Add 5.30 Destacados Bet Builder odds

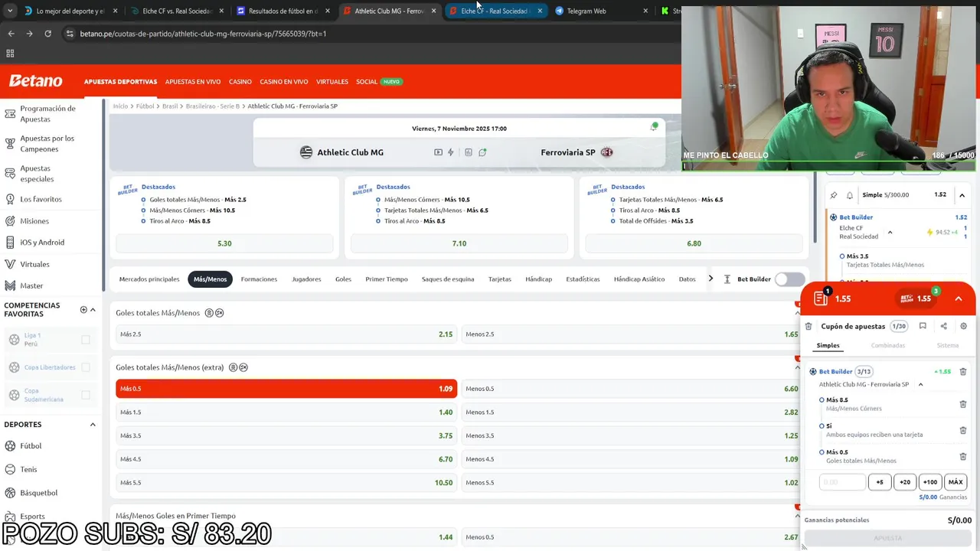(224, 243)
